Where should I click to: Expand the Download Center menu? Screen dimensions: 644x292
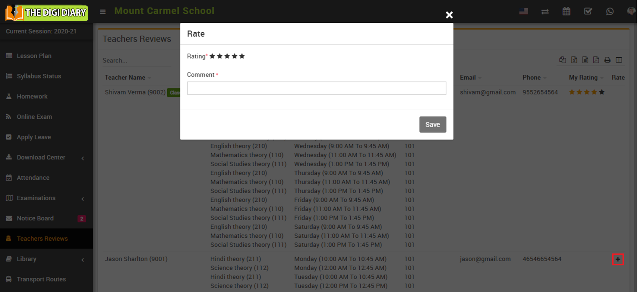pyautogui.click(x=41, y=157)
